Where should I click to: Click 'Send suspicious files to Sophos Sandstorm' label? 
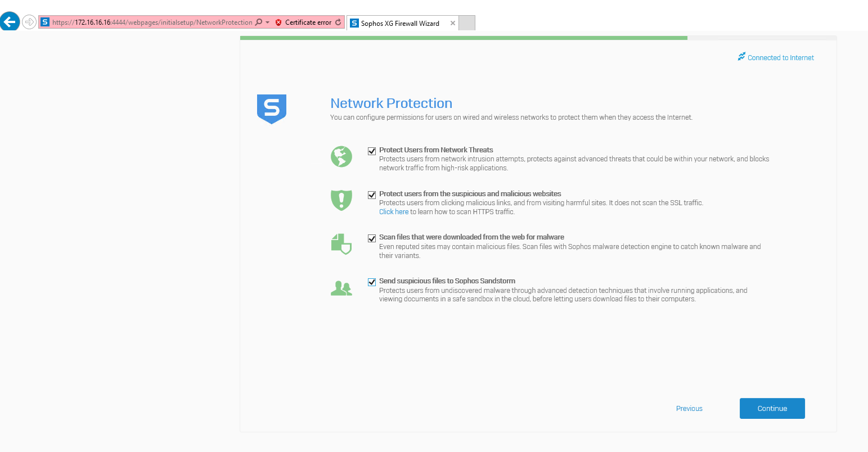point(447,281)
